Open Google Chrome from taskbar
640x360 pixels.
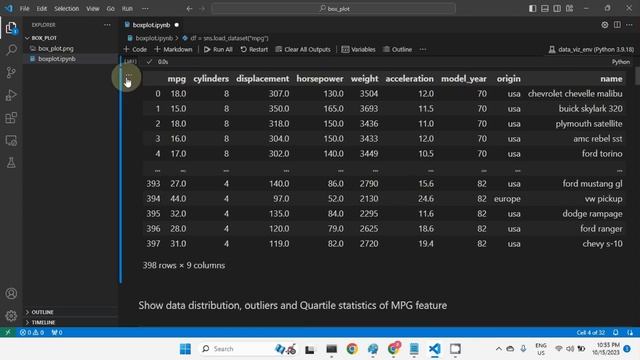click(352, 349)
